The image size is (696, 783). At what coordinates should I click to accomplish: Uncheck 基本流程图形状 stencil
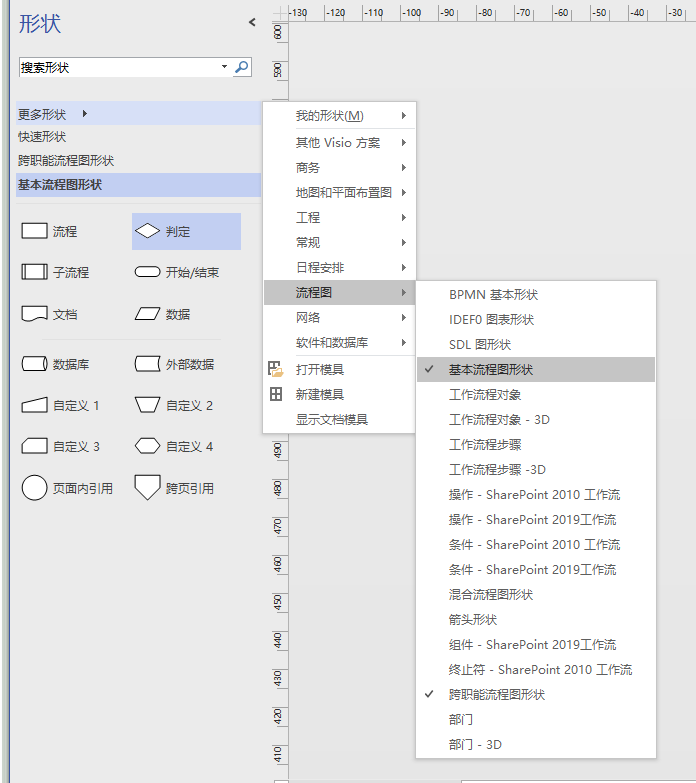click(x=536, y=370)
